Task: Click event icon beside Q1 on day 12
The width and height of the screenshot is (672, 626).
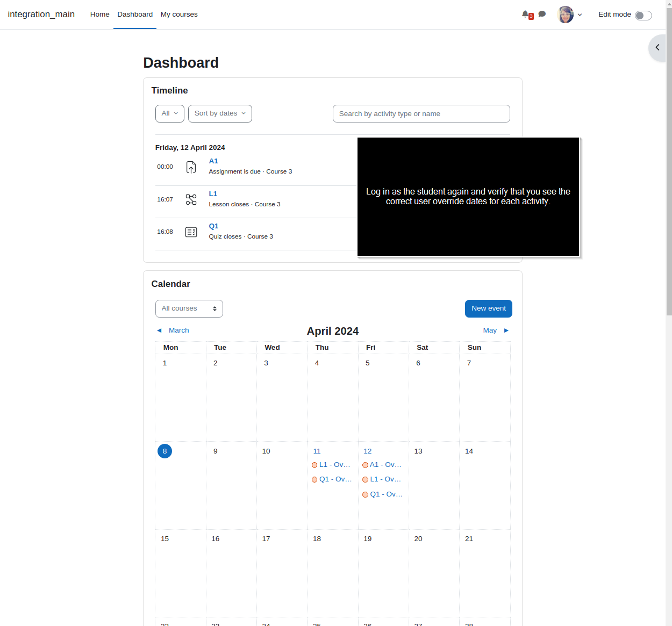Action: pyautogui.click(x=365, y=495)
